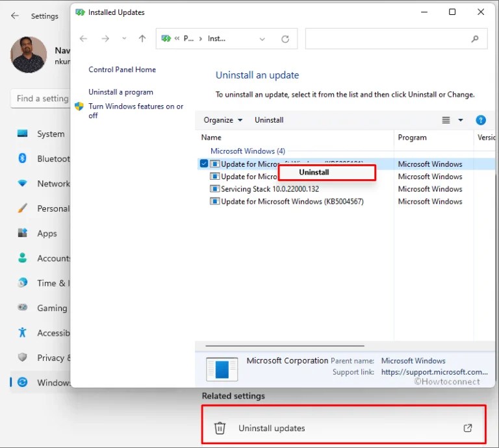Open Control Panel Home link

coord(122,69)
